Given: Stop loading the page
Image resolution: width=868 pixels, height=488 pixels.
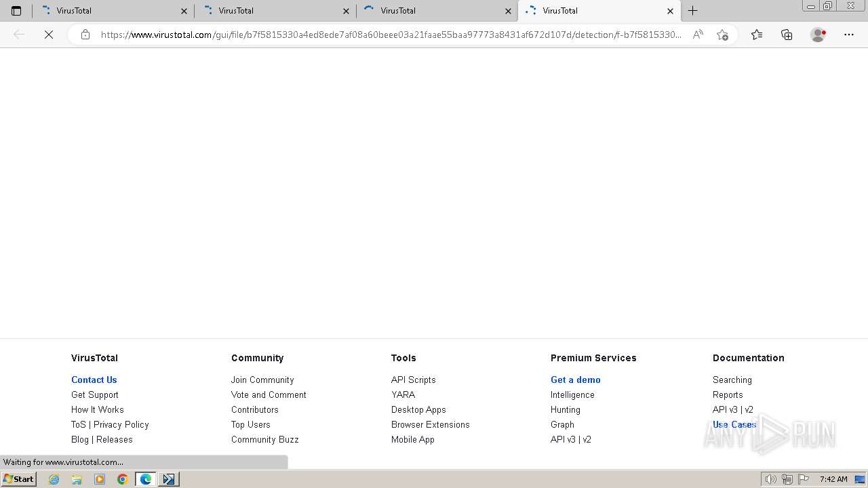Looking at the screenshot, I should tap(49, 35).
